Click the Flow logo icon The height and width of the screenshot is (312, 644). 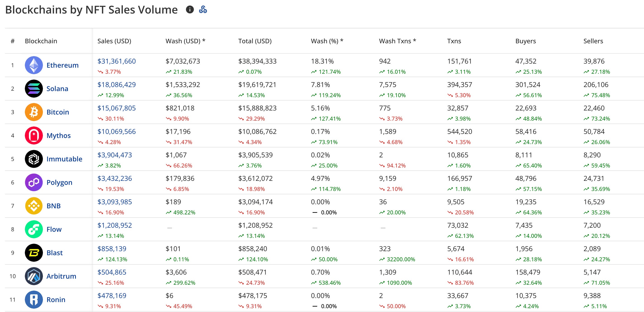tap(34, 229)
